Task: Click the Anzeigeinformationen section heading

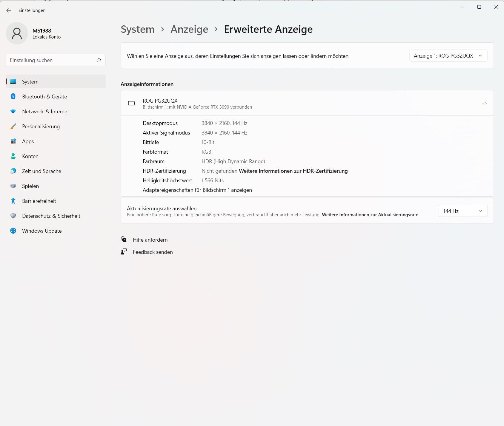Action: (x=147, y=84)
